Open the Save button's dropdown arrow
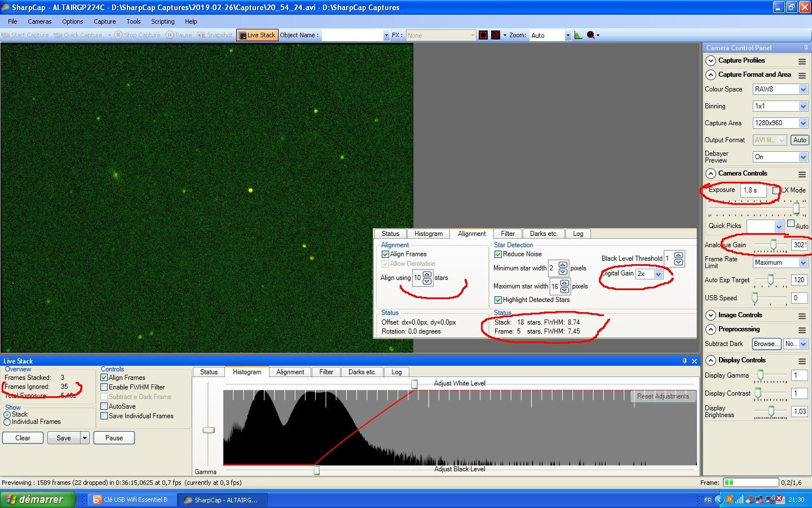 click(85, 438)
